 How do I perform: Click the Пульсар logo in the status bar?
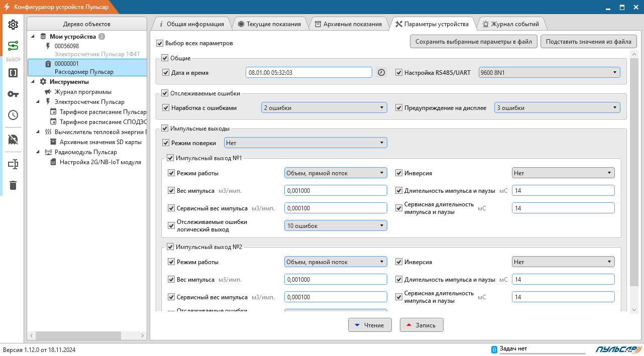[618, 349]
